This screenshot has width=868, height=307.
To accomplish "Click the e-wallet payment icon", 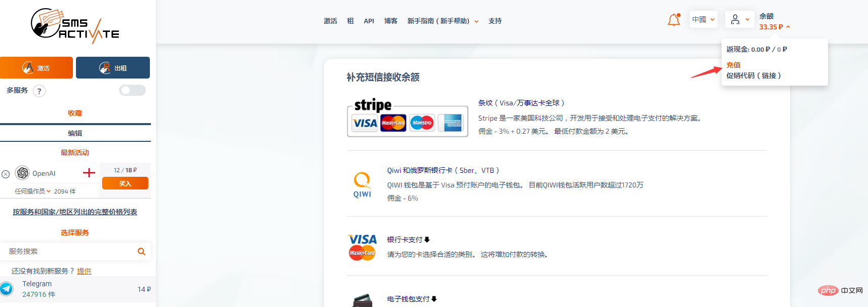I will (363, 300).
